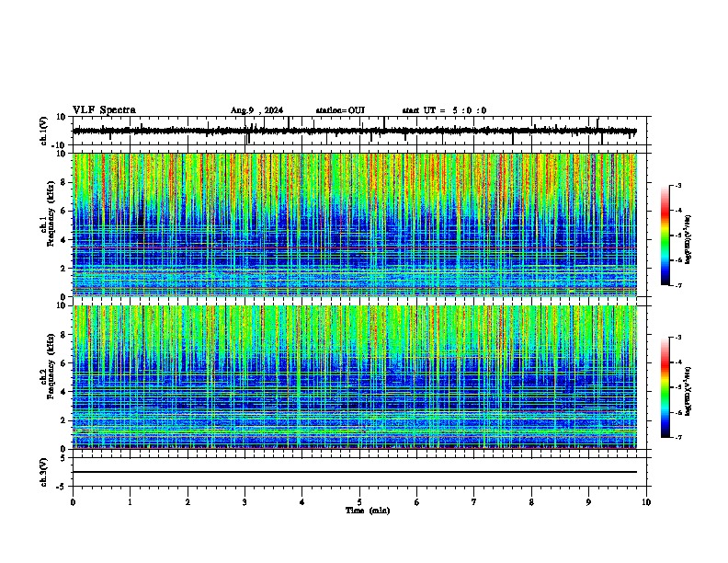The width and height of the screenshot is (728, 563).
Task: Click the '5' minute tick on time axis
Action: click(x=359, y=502)
